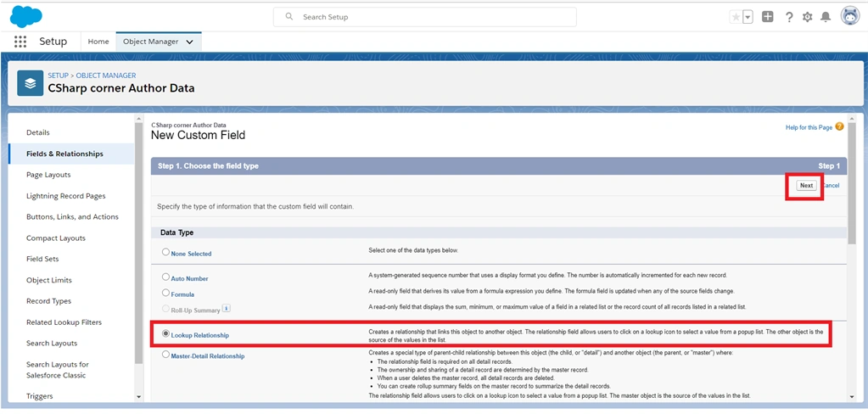The image size is (868, 414).
Task: Select the None Selected radio button
Action: pyautogui.click(x=165, y=252)
